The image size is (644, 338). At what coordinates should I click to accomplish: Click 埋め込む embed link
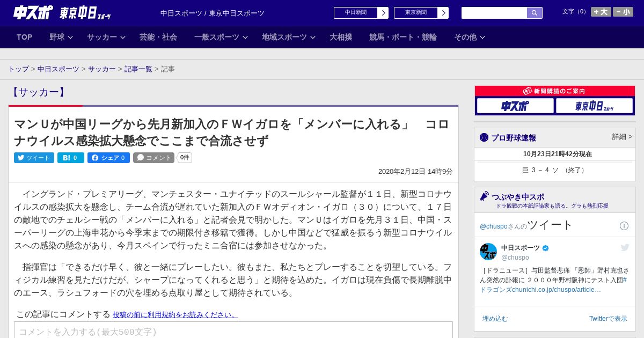[x=495, y=319]
